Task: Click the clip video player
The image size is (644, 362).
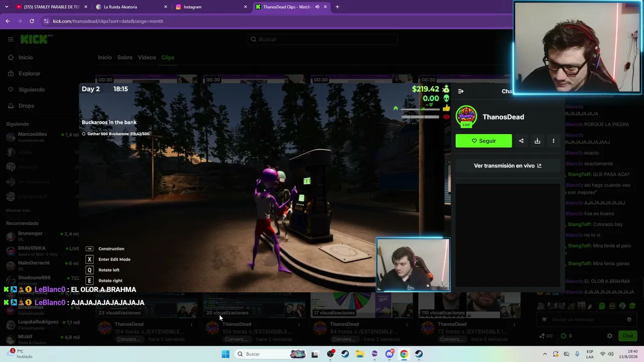Action: coord(265,188)
